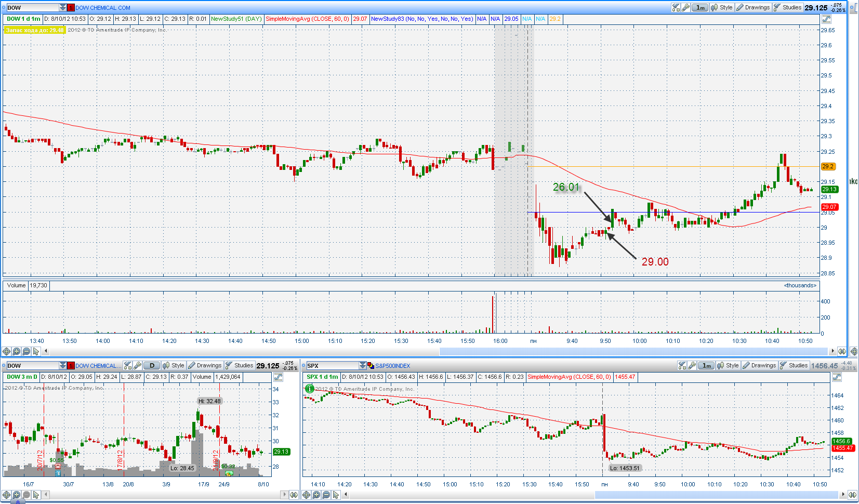Click the SimpleMovingAvg (CLOSE, 60, 0) label on the main chart

click(x=308, y=19)
